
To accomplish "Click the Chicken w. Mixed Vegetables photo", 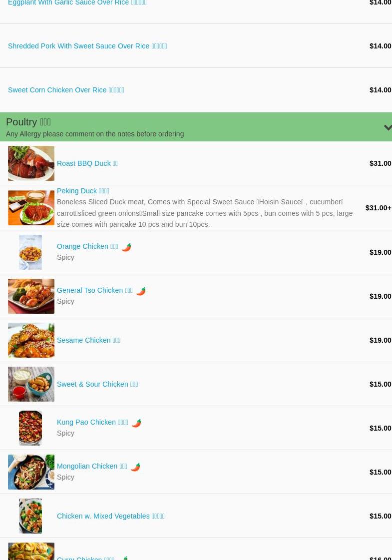I will (30, 516).
